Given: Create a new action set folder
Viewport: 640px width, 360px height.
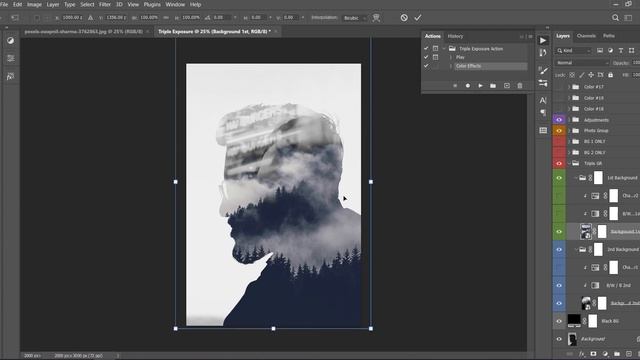Looking at the screenshot, I should 493,86.
